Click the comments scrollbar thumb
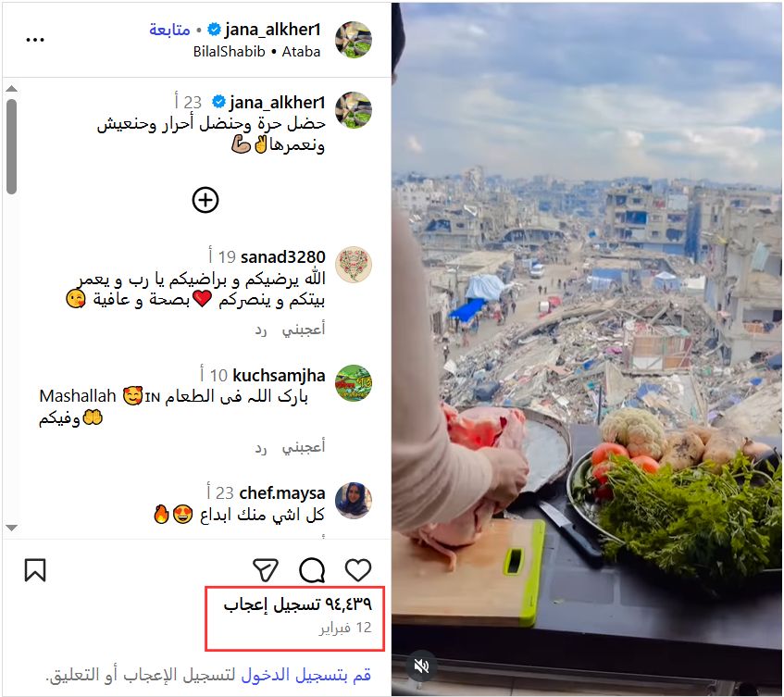 click(11, 146)
